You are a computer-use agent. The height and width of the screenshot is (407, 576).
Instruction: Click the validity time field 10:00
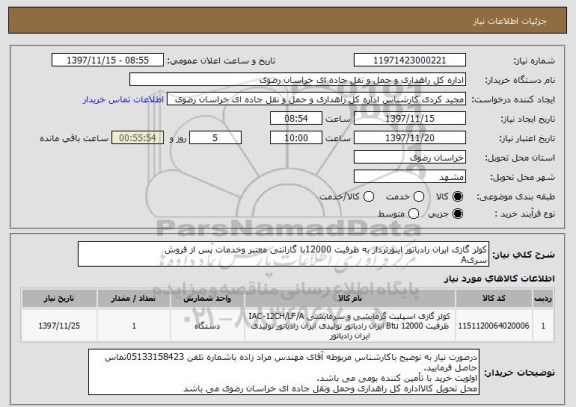pyautogui.click(x=296, y=138)
